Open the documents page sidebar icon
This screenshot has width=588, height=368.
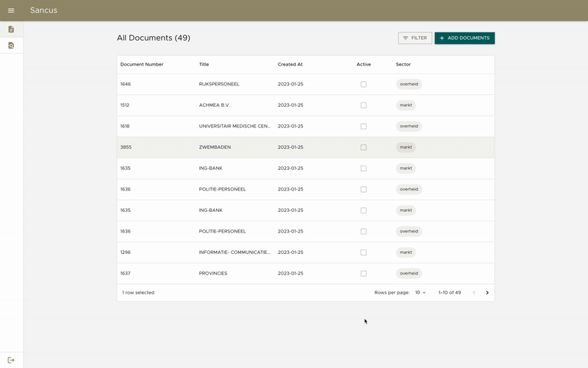pyautogui.click(x=11, y=29)
